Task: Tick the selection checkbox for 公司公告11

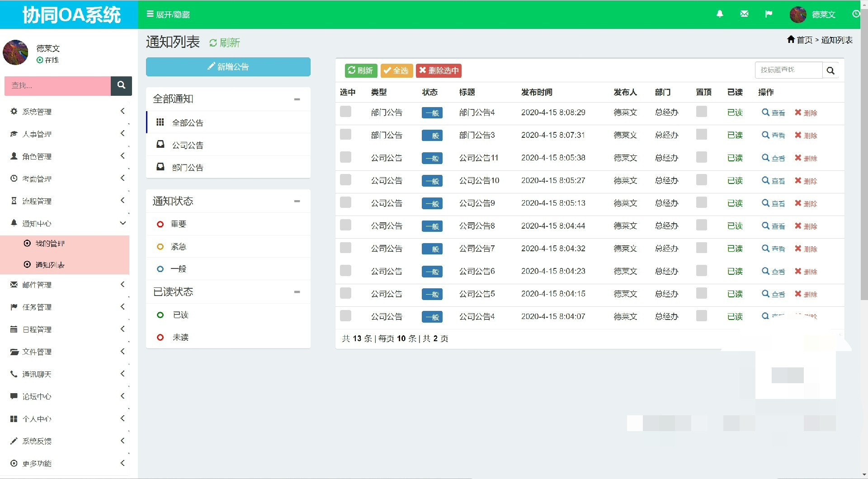Action: pos(345,157)
